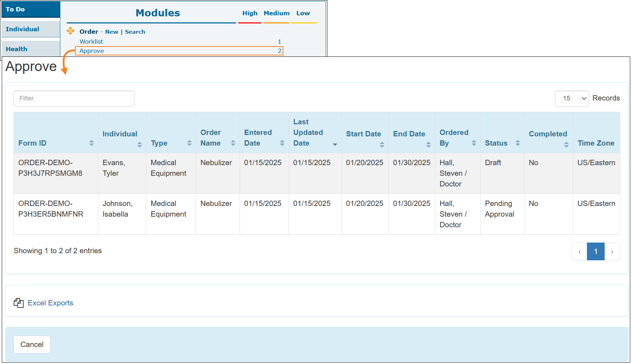The width and height of the screenshot is (632, 364).
Task: Sort by Last Updated Date arrow
Action: click(x=335, y=145)
